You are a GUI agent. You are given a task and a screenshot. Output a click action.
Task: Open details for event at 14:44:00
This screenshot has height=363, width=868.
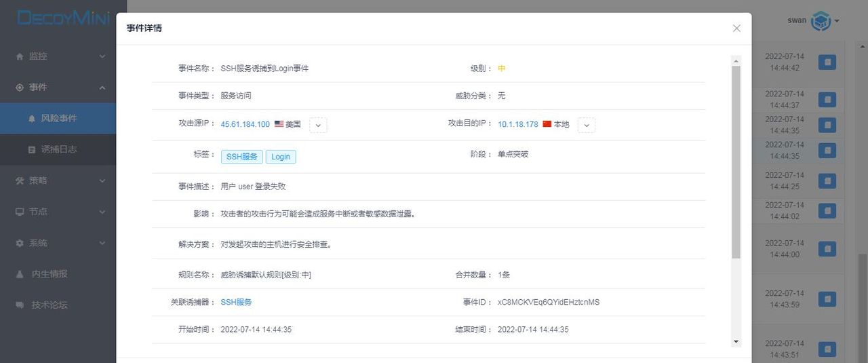point(827,248)
